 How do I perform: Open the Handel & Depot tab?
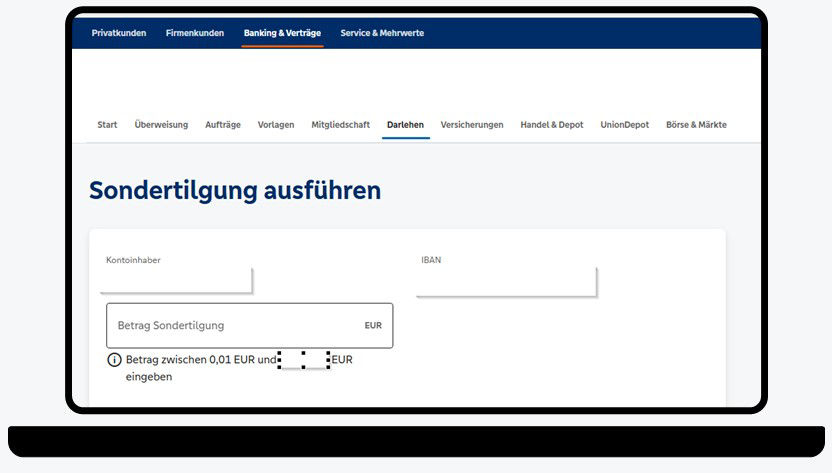click(x=552, y=125)
